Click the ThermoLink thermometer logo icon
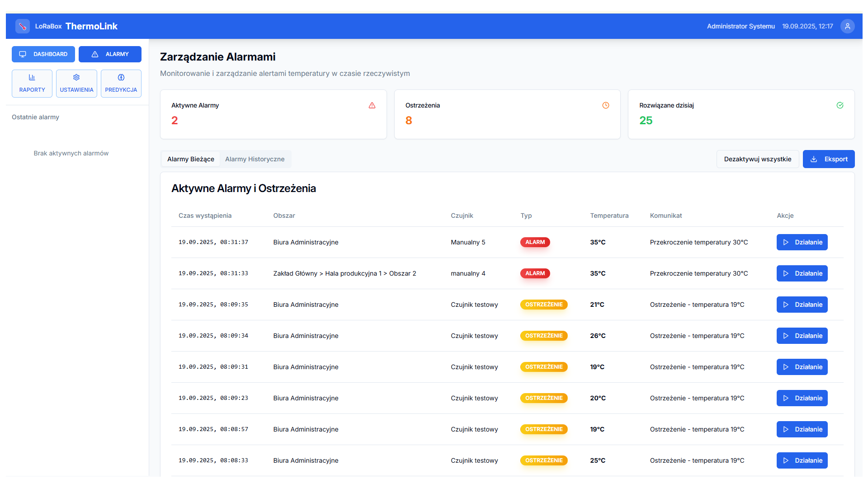This screenshot has width=868, height=488. 23,26
